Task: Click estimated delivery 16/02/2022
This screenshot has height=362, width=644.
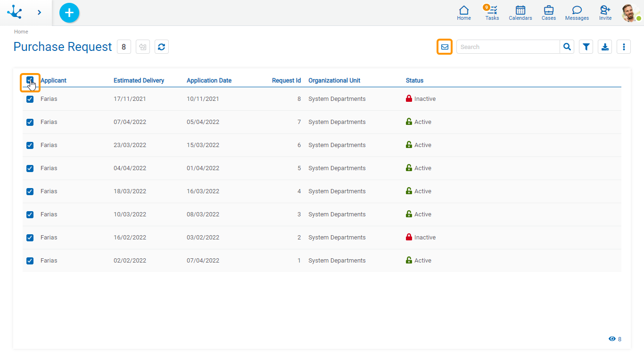Action: pyautogui.click(x=130, y=238)
